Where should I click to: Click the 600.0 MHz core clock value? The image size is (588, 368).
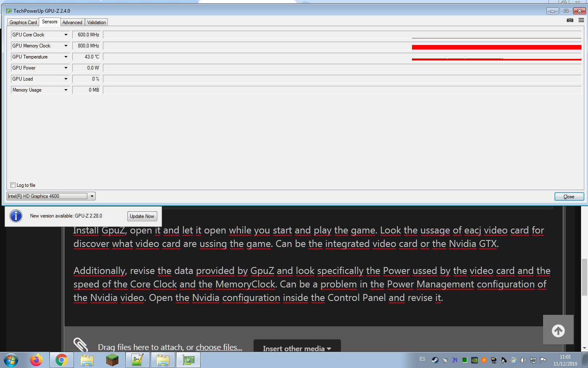point(87,35)
